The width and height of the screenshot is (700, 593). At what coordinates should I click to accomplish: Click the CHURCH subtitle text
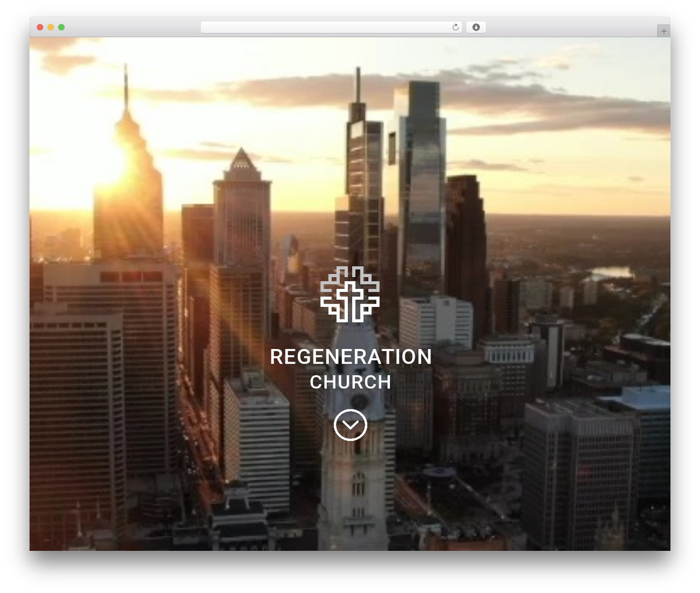click(351, 382)
